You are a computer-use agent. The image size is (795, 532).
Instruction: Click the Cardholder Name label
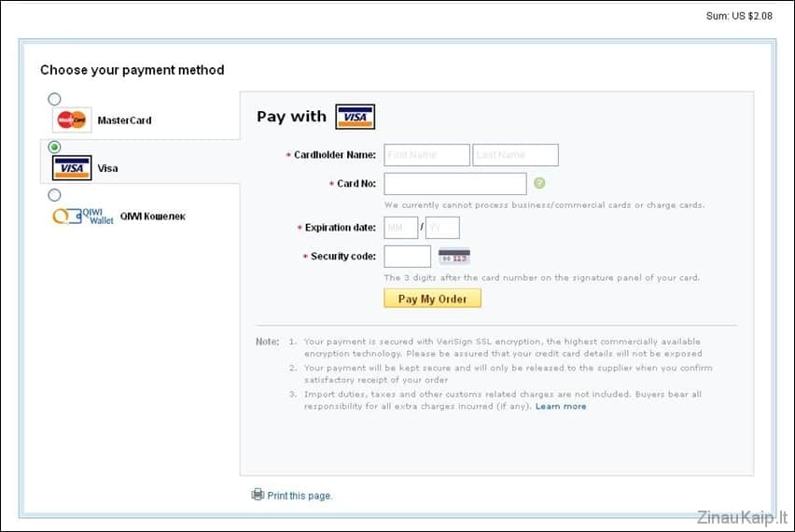(x=335, y=155)
